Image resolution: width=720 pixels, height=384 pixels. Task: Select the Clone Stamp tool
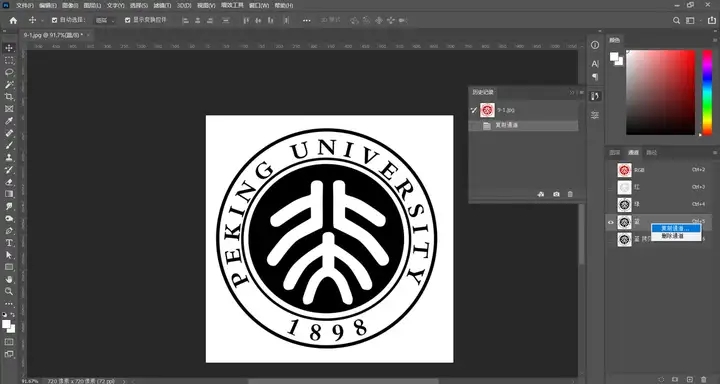click(9, 158)
